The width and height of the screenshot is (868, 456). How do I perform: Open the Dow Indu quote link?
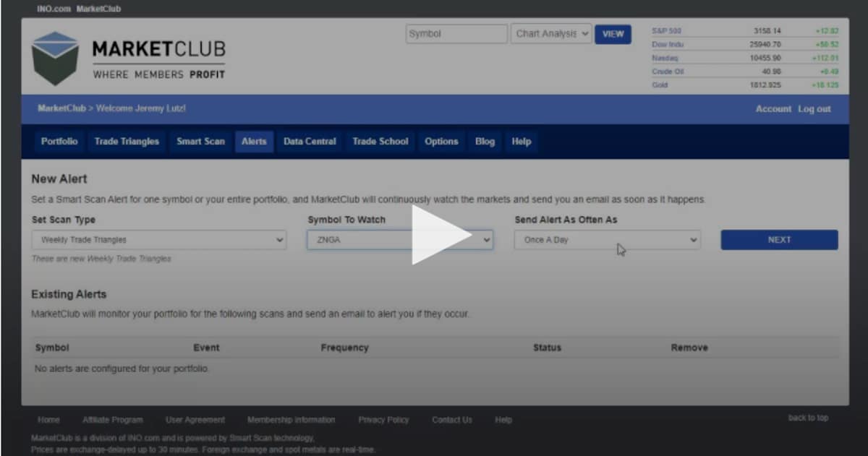tap(668, 45)
